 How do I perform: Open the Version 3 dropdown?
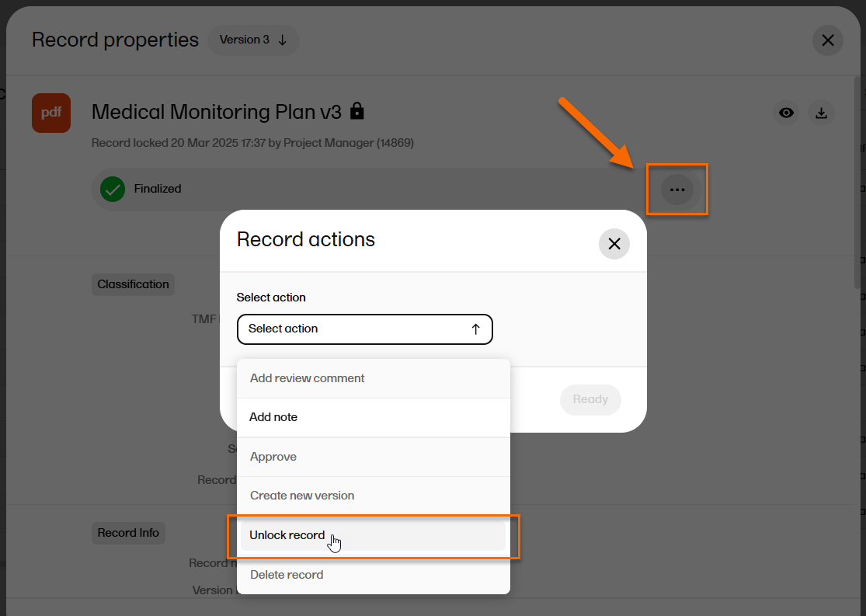tap(253, 40)
